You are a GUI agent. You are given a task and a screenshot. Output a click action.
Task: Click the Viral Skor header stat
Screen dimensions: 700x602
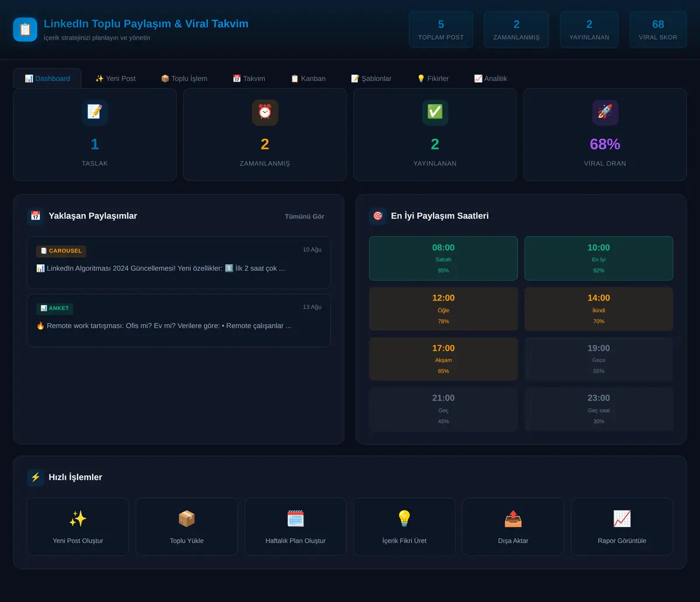(x=658, y=30)
